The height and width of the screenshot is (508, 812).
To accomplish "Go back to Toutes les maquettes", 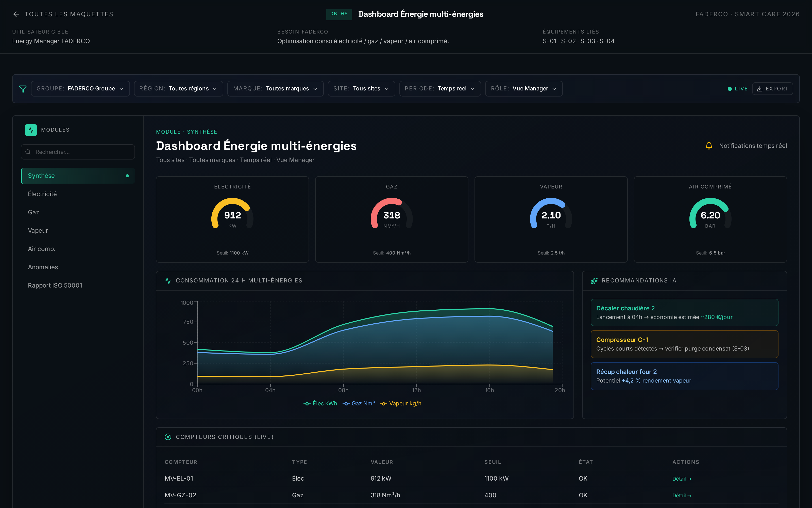I will pyautogui.click(x=63, y=14).
